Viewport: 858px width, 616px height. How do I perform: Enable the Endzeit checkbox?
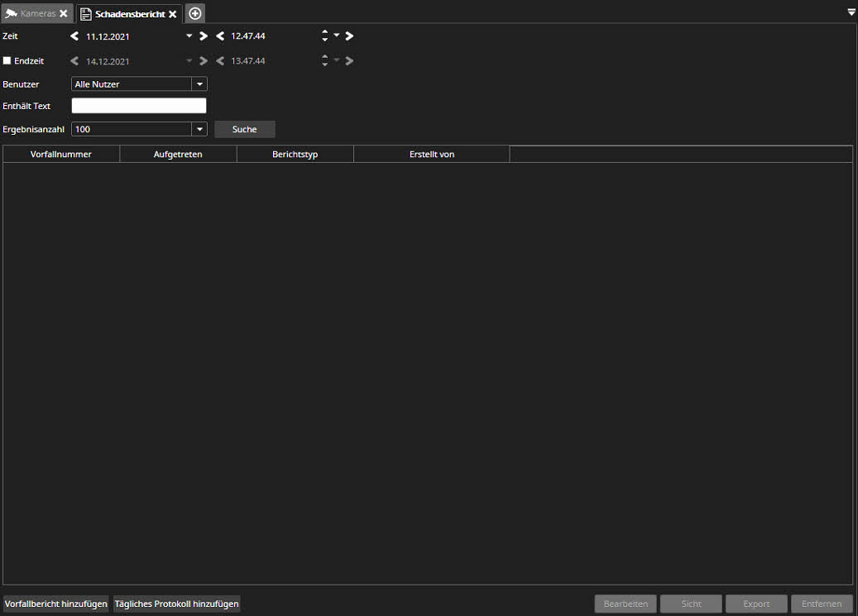click(x=7, y=61)
